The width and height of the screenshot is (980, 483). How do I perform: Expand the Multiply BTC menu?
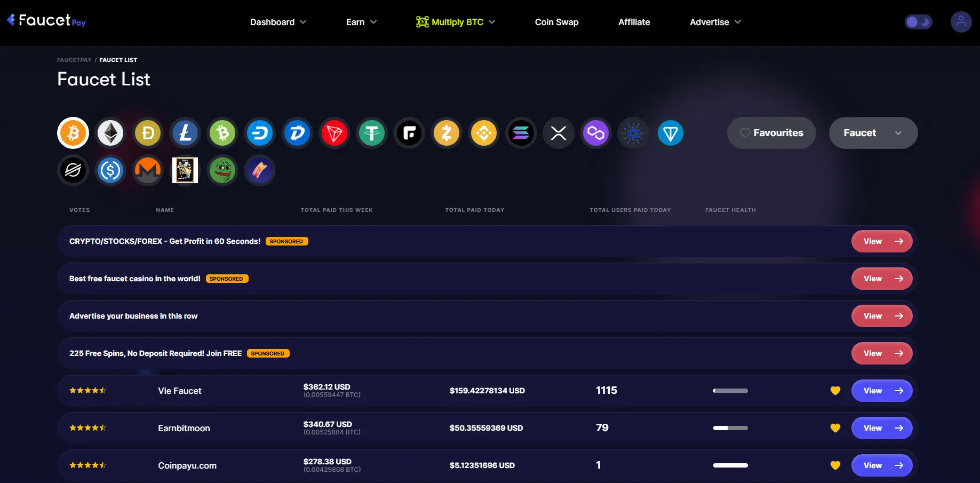point(456,22)
